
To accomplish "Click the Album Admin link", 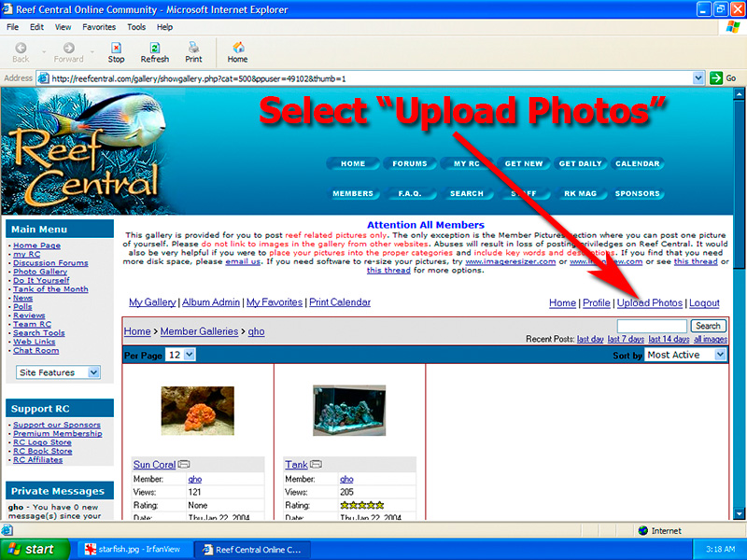I will pyautogui.click(x=211, y=301).
